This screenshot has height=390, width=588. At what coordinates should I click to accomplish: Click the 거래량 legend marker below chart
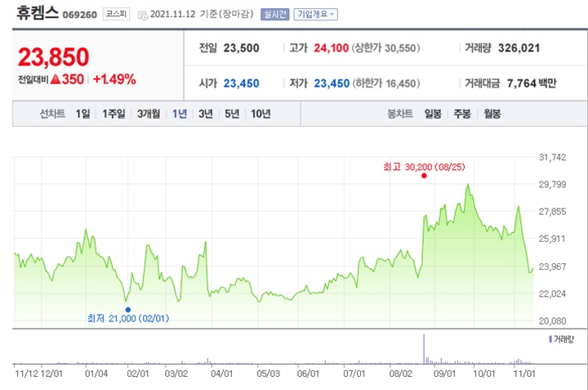pos(550,339)
